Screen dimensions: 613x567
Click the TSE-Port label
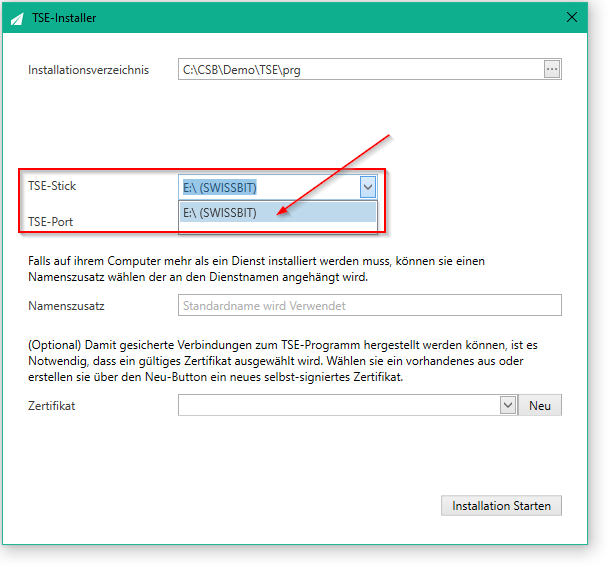[x=50, y=222]
